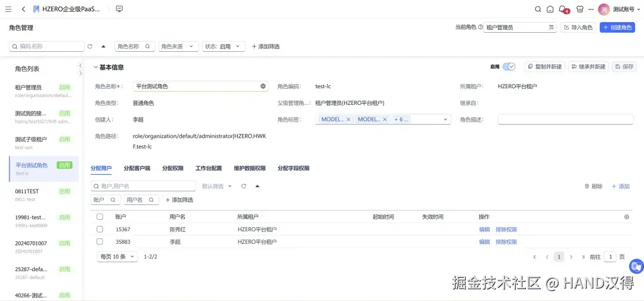
Task: Open the 默认筛选 dropdown
Action: click(217, 186)
